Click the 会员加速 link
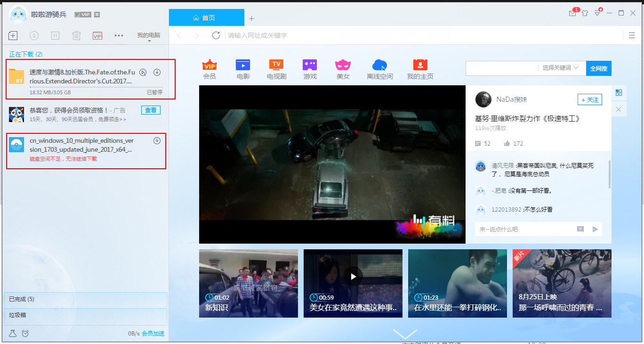 tap(153, 334)
